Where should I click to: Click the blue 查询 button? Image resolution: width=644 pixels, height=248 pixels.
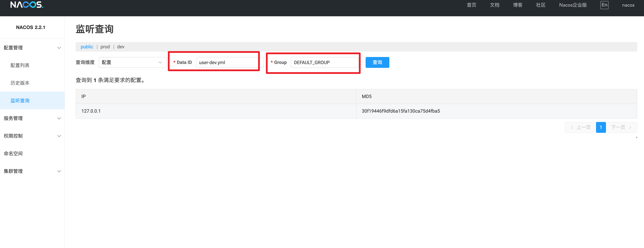(377, 62)
